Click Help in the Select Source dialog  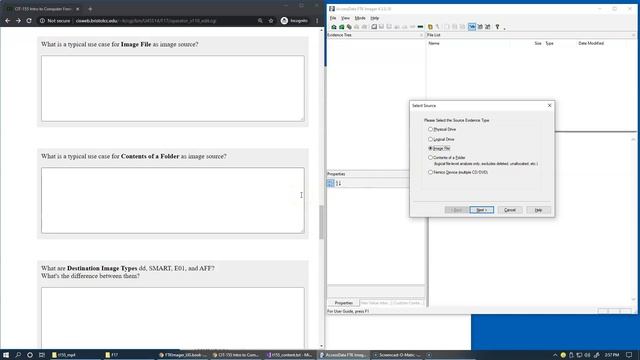(x=538, y=210)
